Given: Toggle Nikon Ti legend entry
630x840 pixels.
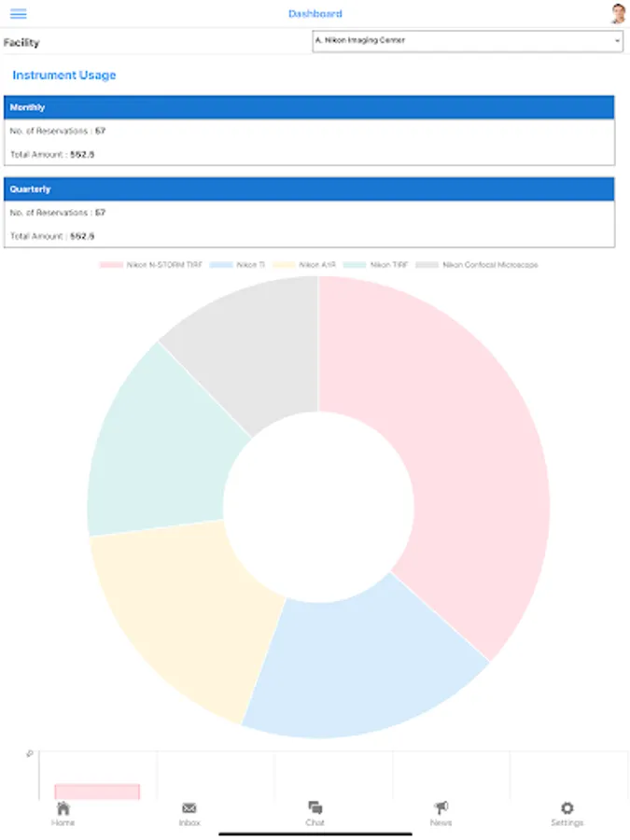Looking at the screenshot, I should [237, 265].
